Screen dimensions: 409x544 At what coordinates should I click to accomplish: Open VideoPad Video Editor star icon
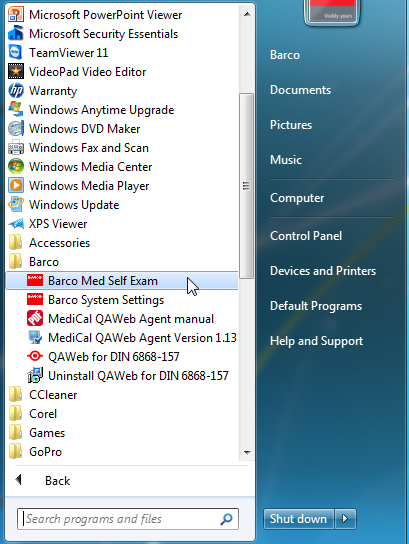16,71
